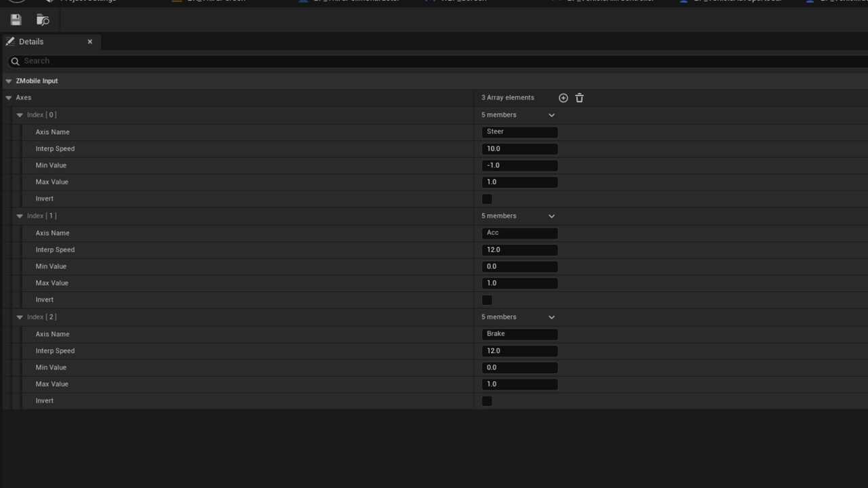868x488 pixels.
Task: Select the Invert label in Index 2
Action: 44,401
